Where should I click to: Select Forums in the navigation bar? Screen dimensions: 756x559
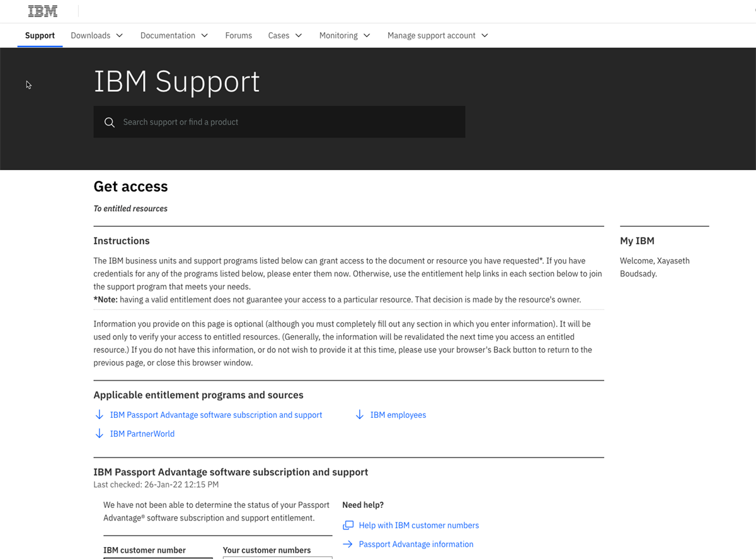coord(238,35)
